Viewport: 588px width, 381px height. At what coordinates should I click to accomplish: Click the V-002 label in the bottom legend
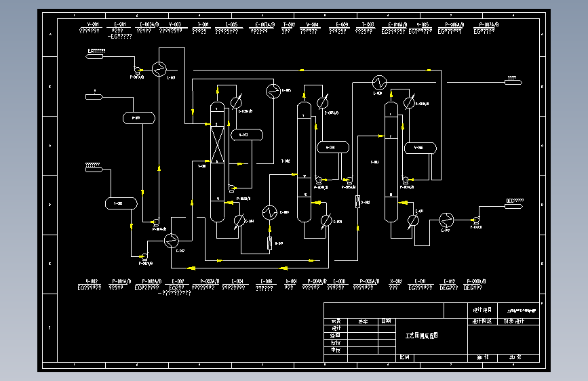pyautogui.click(x=92, y=281)
